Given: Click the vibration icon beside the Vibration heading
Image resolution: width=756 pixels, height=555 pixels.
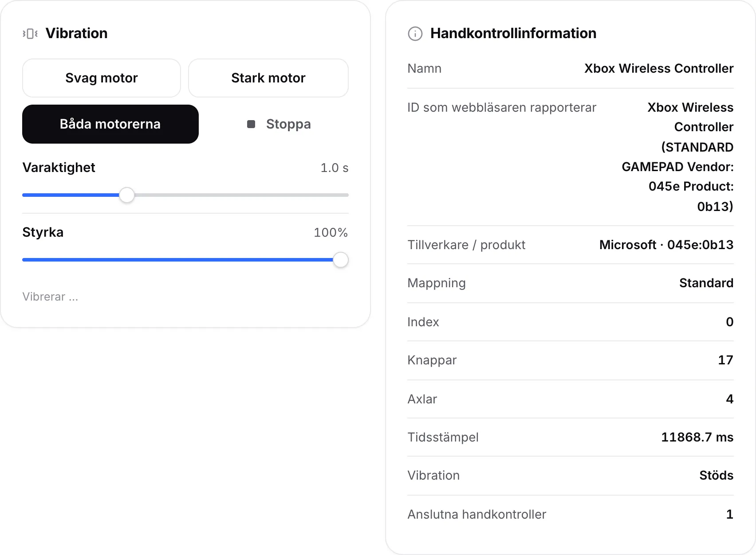Looking at the screenshot, I should pos(30,33).
